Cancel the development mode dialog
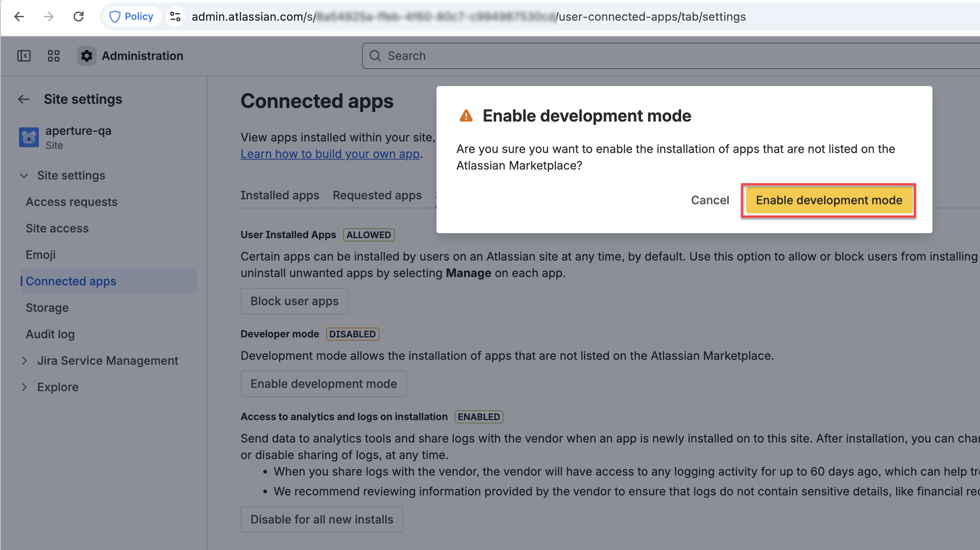 pos(710,200)
